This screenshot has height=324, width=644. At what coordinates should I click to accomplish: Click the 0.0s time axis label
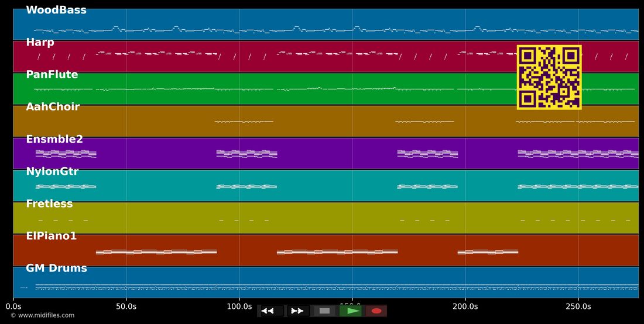coord(13,306)
